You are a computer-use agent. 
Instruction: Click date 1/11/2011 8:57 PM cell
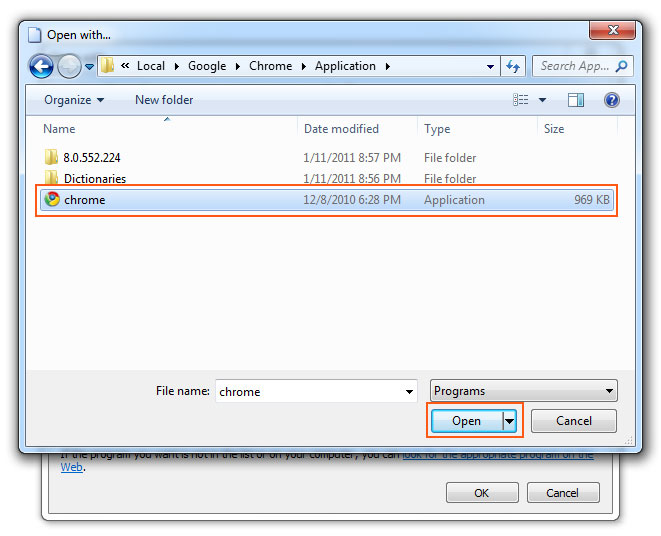coord(352,158)
